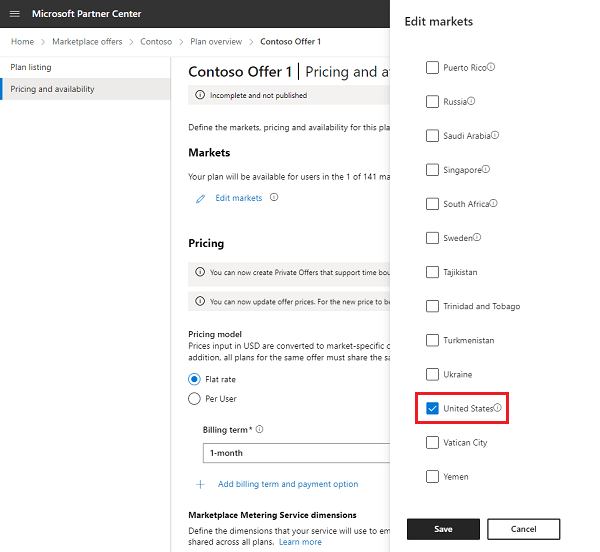Check the Singapore market checkbox
Image resolution: width=600 pixels, height=552 pixels.
[x=432, y=170]
